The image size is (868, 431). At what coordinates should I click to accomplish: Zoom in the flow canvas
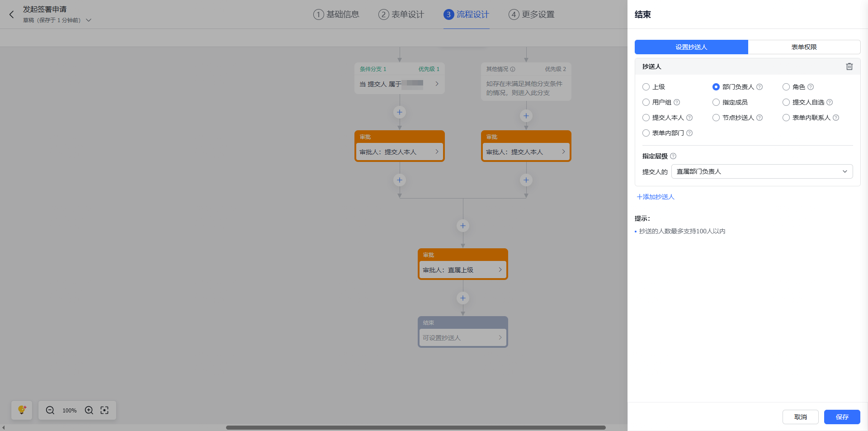pyautogui.click(x=89, y=410)
